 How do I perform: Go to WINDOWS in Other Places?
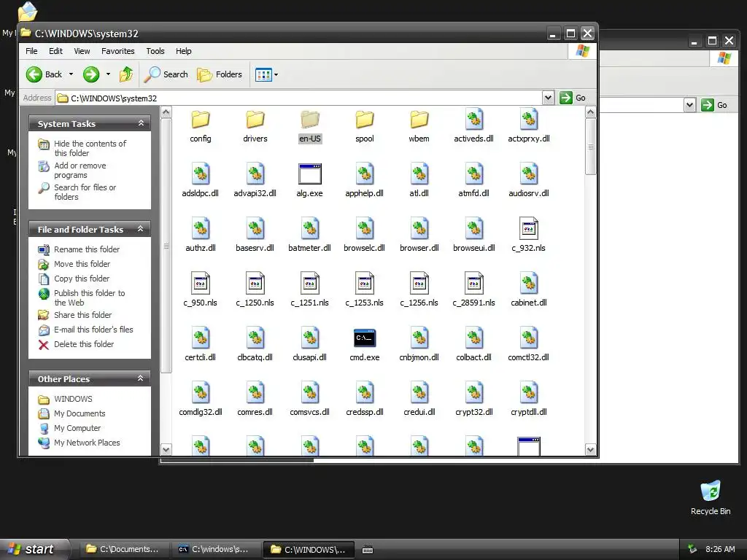(73, 399)
